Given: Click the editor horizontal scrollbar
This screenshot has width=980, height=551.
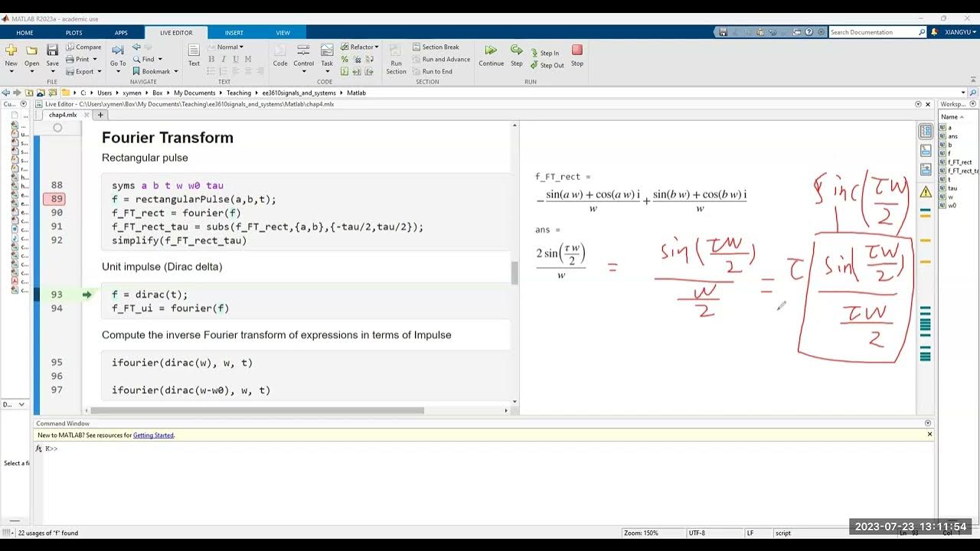Looking at the screenshot, I should 256,410.
